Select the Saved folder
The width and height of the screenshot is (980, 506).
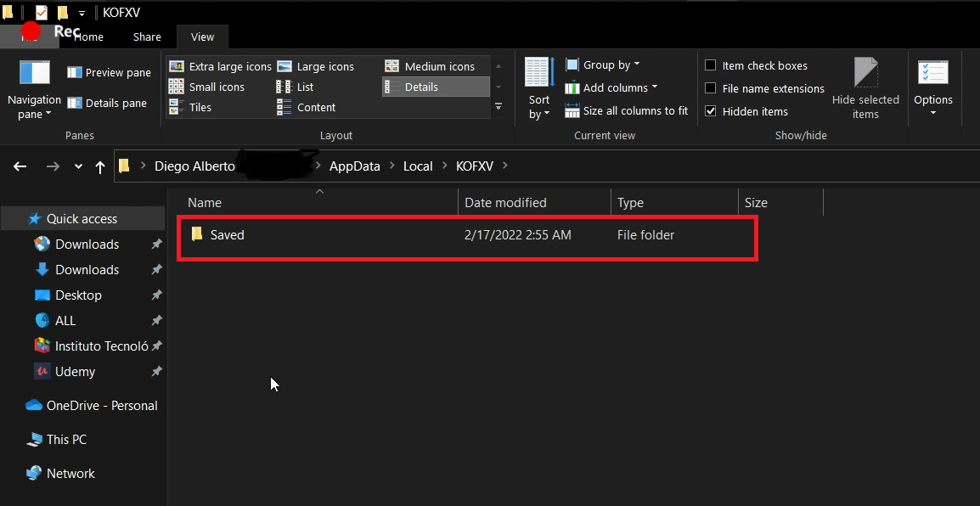(x=227, y=235)
